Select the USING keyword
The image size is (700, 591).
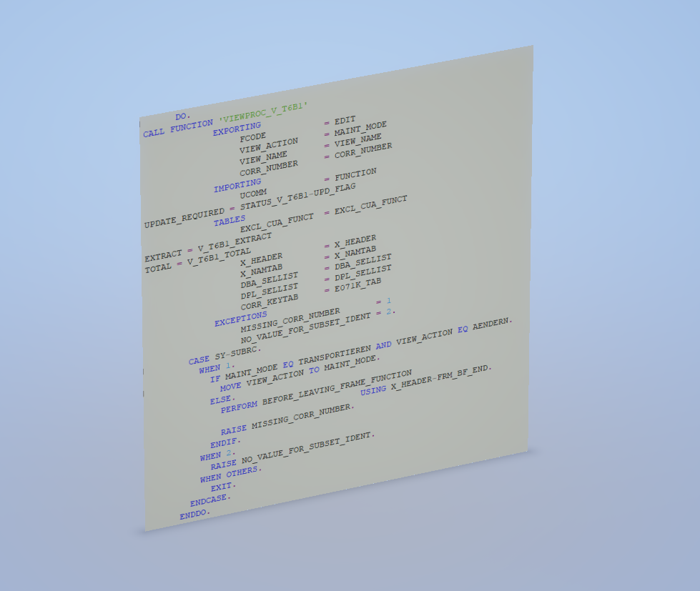(373, 390)
